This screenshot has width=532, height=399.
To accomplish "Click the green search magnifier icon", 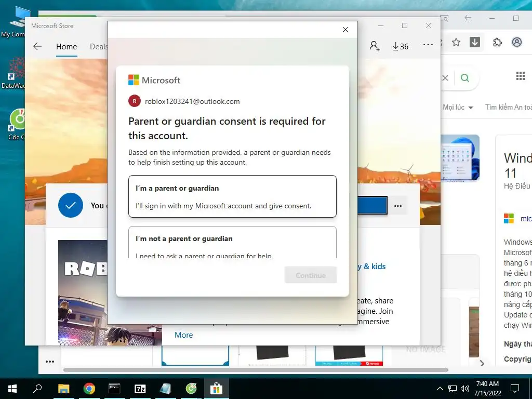I will pyautogui.click(x=465, y=78).
